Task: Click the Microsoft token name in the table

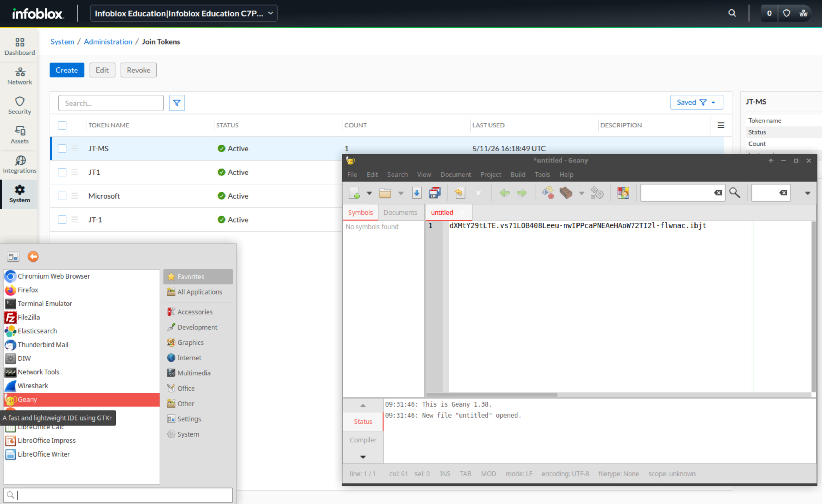Action: coord(104,196)
